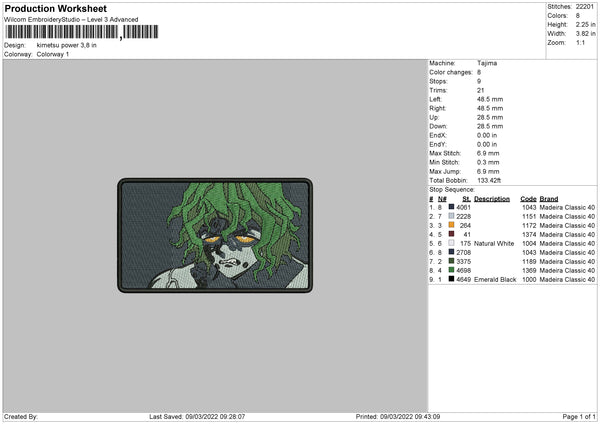Select thread code '1172' in row 3
The width and height of the screenshot is (600, 424).
pyautogui.click(x=529, y=225)
